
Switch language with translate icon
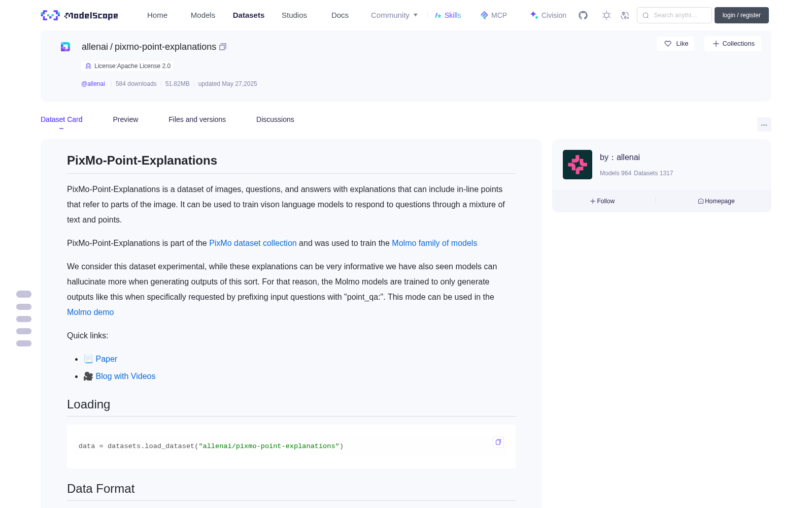coord(625,15)
